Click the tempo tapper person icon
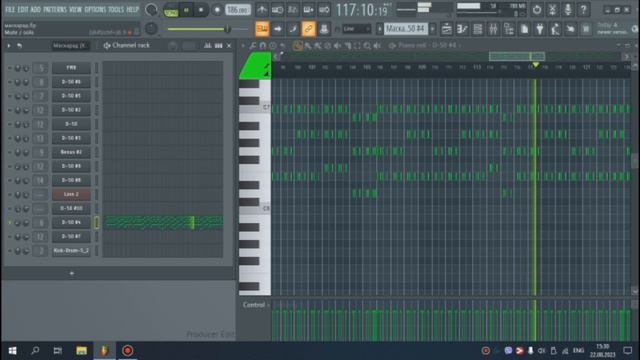 pyautogui.click(x=555, y=29)
